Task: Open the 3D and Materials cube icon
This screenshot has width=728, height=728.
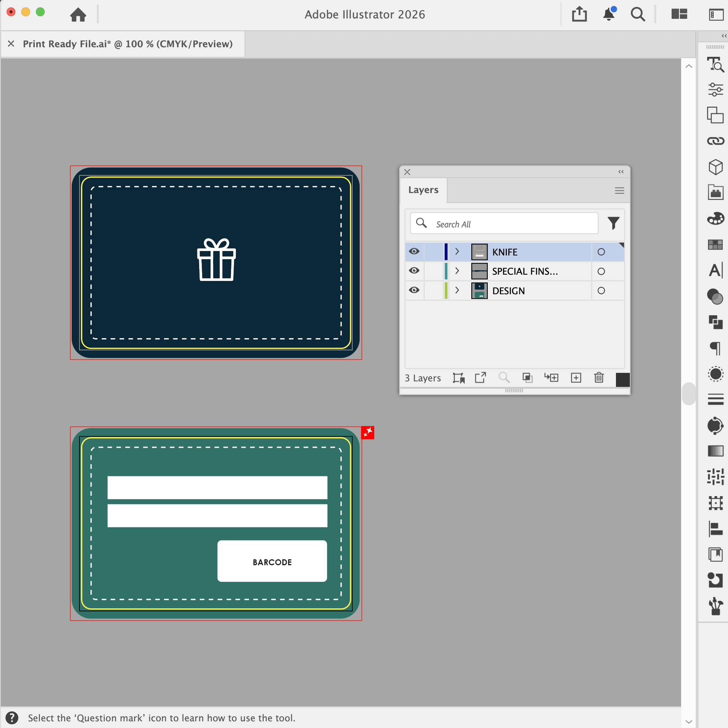Action: (715, 167)
